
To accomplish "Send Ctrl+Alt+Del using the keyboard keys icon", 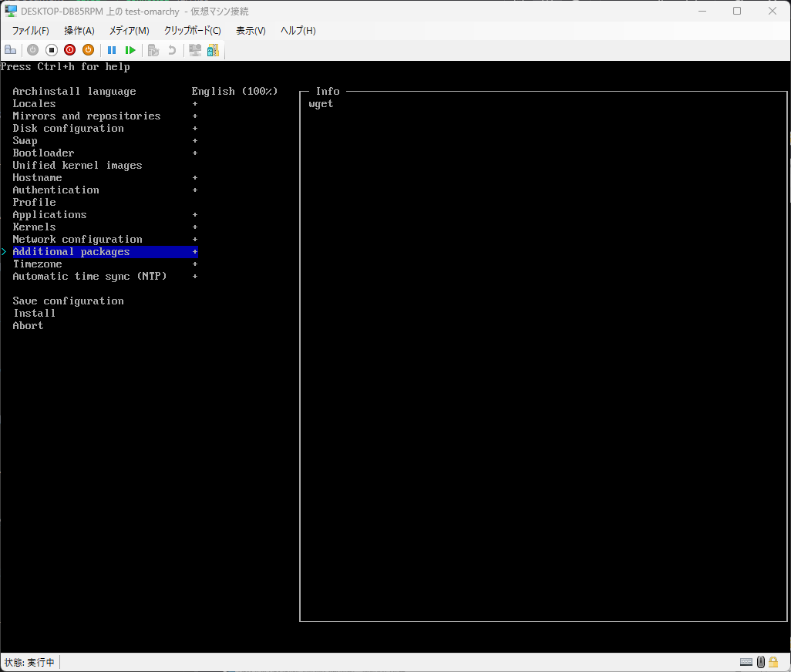I will click(x=11, y=50).
